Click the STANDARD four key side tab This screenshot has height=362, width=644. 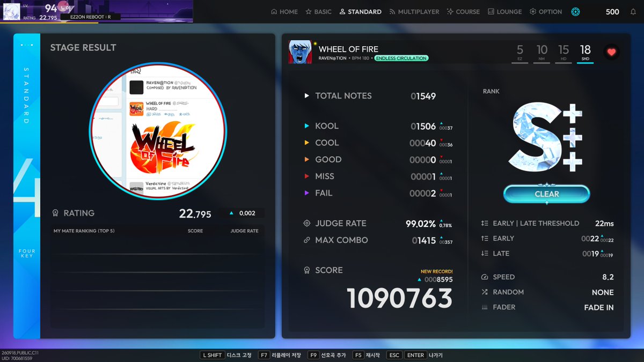27,186
